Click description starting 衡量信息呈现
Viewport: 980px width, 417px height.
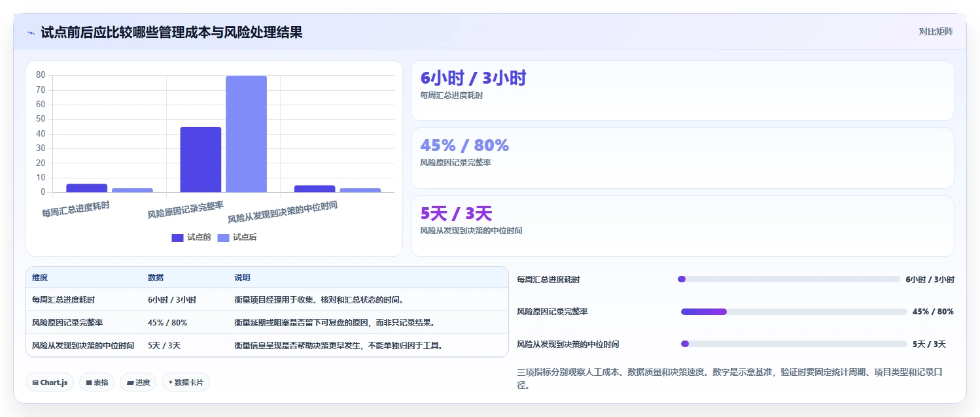click(339, 346)
